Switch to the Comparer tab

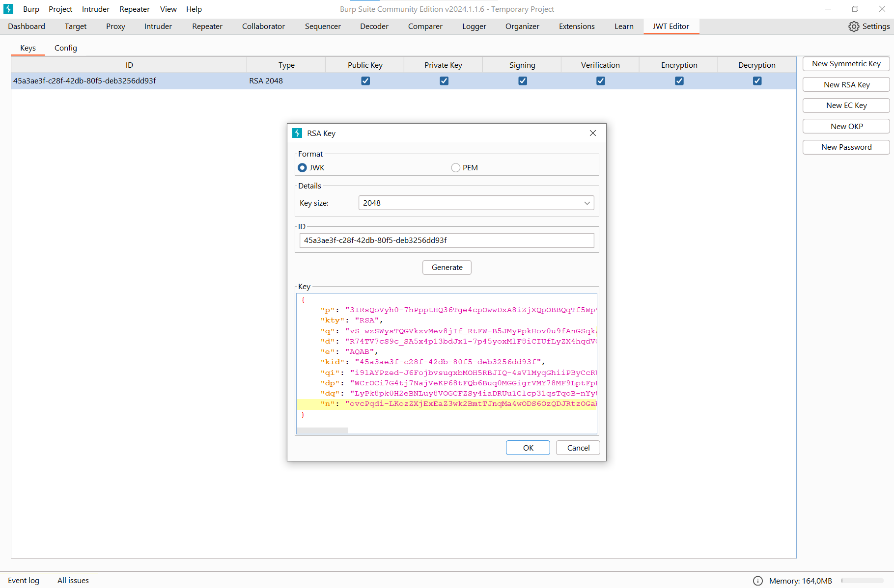click(425, 27)
